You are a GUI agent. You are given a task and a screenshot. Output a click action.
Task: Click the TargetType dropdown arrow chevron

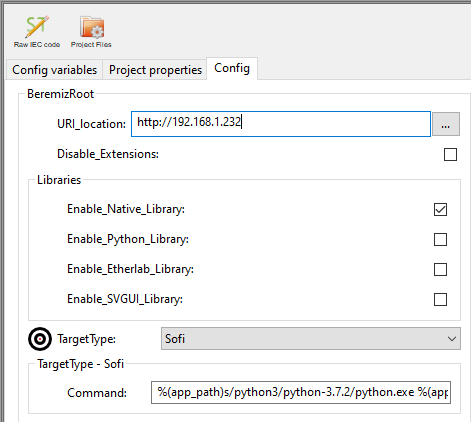(x=452, y=339)
